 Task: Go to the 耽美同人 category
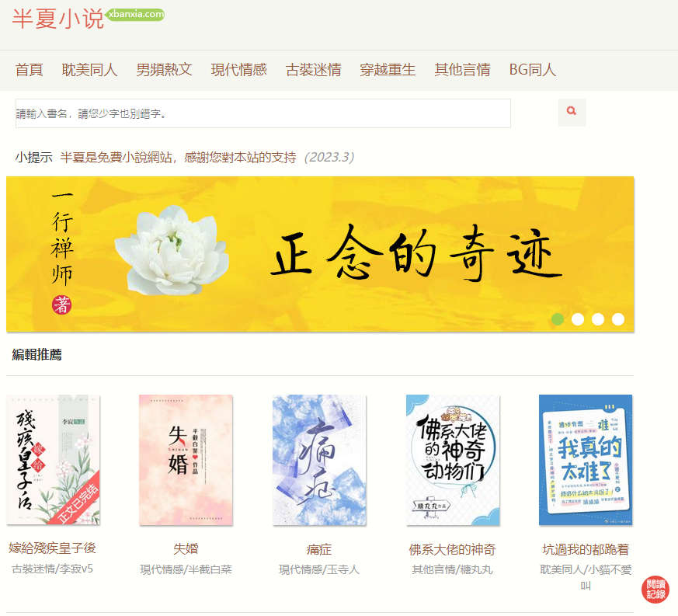(x=89, y=70)
